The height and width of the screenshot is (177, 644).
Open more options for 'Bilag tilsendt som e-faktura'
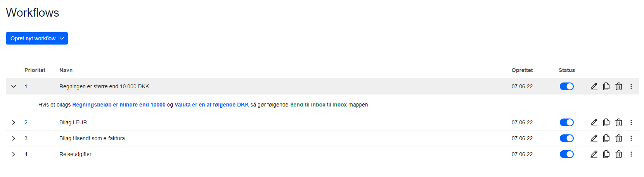tap(631, 138)
